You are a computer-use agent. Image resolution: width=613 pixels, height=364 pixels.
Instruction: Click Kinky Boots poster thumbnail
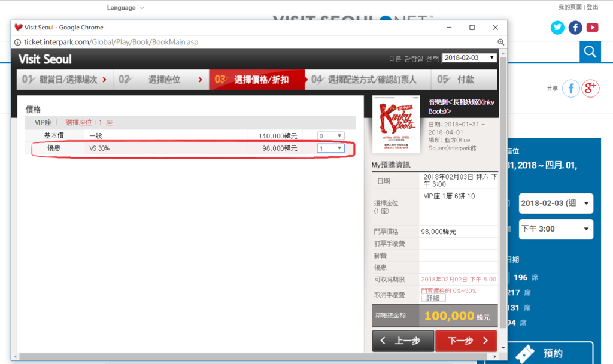tap(396, 125)
